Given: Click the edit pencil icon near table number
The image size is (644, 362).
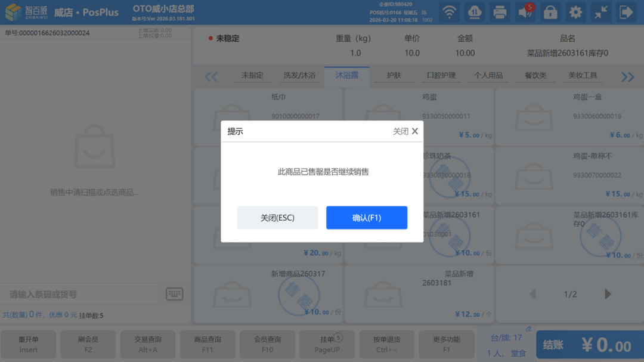Looking at the screenshot, I should coord(528,329).
